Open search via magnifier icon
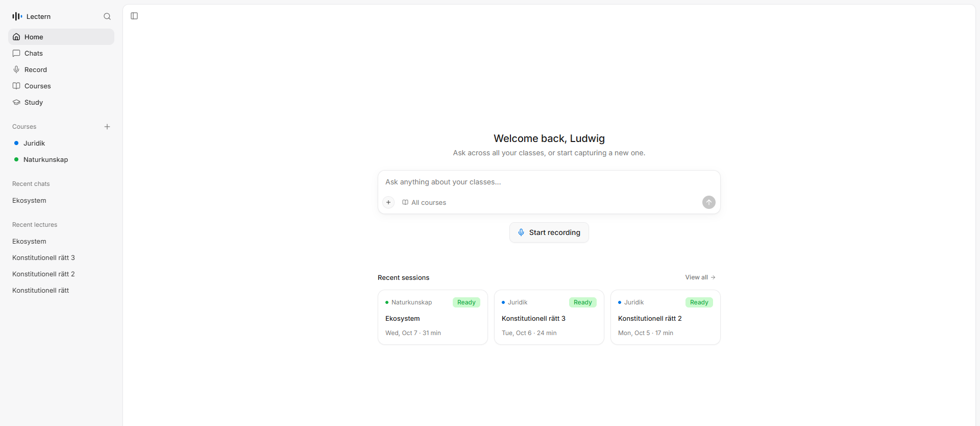The height and width of the screenshot is (426, 980). coord(107,16)
